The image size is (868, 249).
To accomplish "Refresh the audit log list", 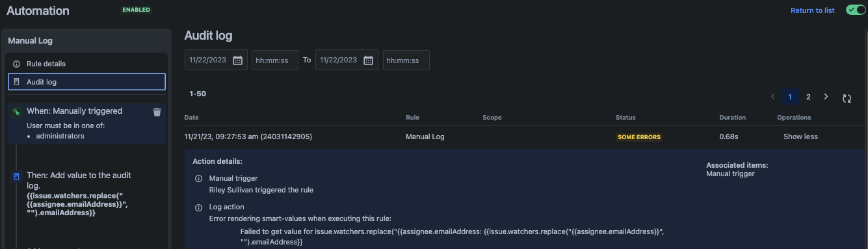I will coord(847,98).
